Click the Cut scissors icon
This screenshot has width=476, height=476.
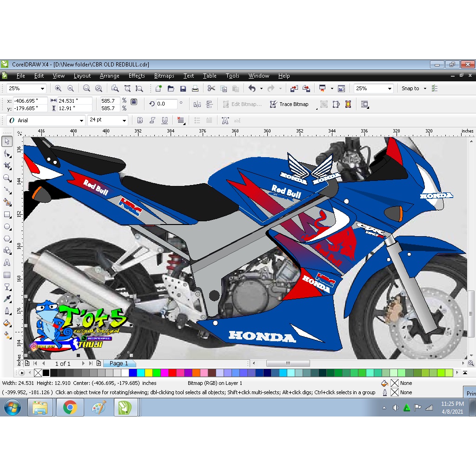coord(212,88)
